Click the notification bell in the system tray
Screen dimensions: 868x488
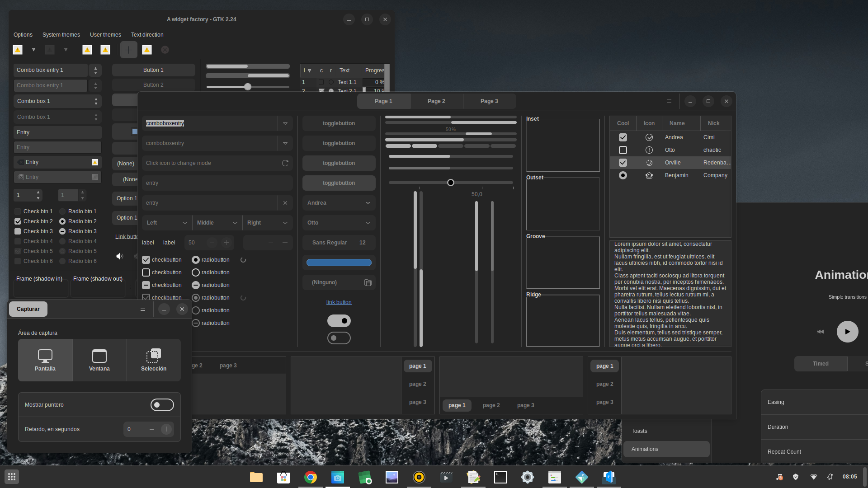830,477
